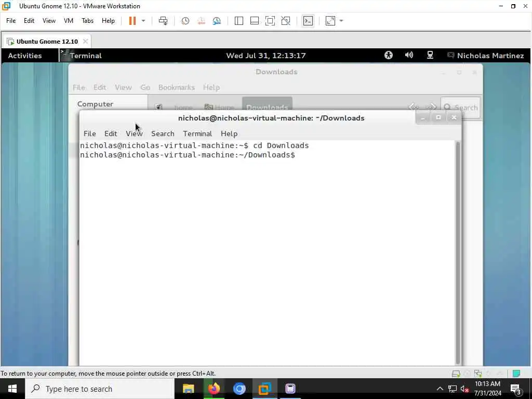Image resolution: width=532 pixels, height=399 pixels.
Task: Send Ctrl+Alt+Del to the virtual machine
Action: (x=163, y=21)
